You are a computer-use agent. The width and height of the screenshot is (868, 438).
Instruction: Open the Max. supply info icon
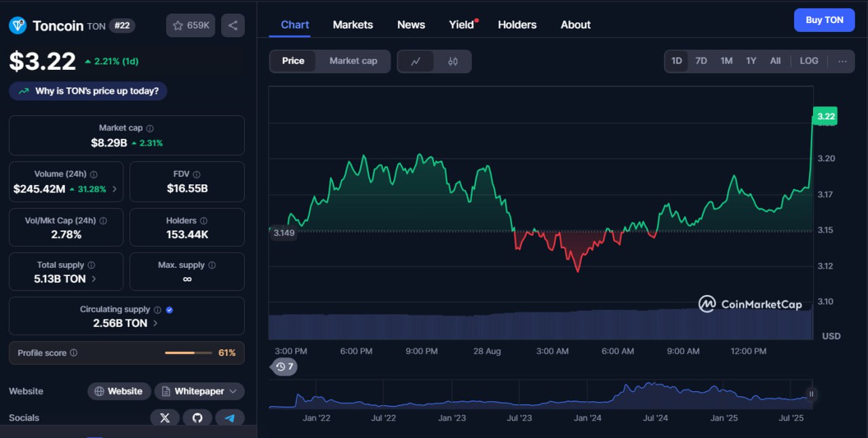pyautogui.click(x=212, y=265)
